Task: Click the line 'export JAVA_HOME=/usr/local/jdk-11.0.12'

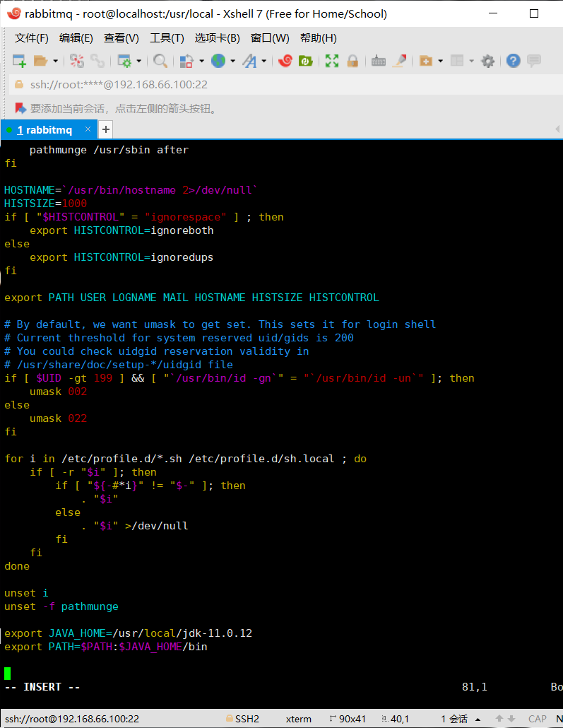Action: click(128, 633)
